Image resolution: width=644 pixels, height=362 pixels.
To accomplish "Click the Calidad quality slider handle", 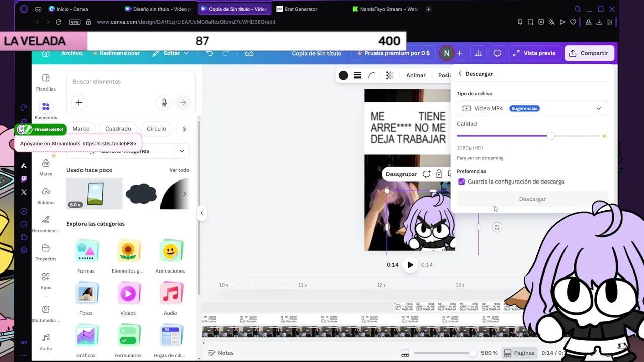I will pyautogui.click(x=550, y=136).
